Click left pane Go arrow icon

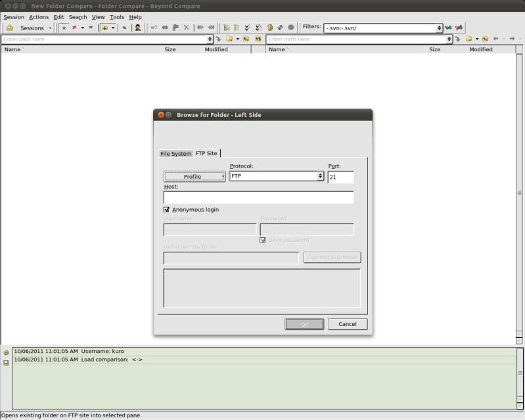pos(218,39)
